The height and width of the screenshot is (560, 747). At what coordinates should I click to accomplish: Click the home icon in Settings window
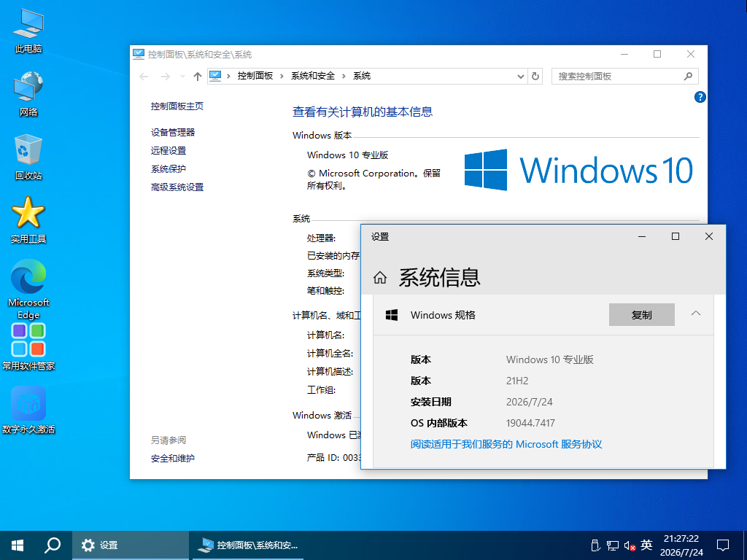click(x=379, y=277)
